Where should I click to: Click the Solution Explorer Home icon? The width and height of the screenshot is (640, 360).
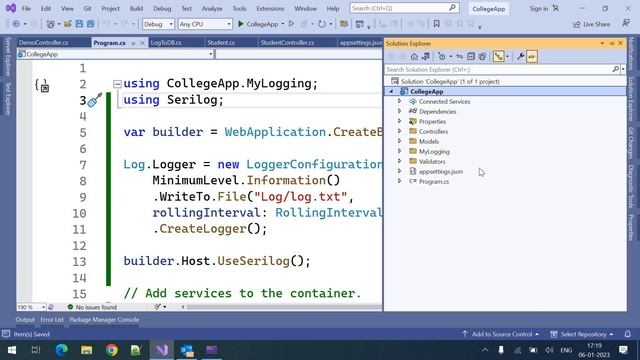(414, 56)
